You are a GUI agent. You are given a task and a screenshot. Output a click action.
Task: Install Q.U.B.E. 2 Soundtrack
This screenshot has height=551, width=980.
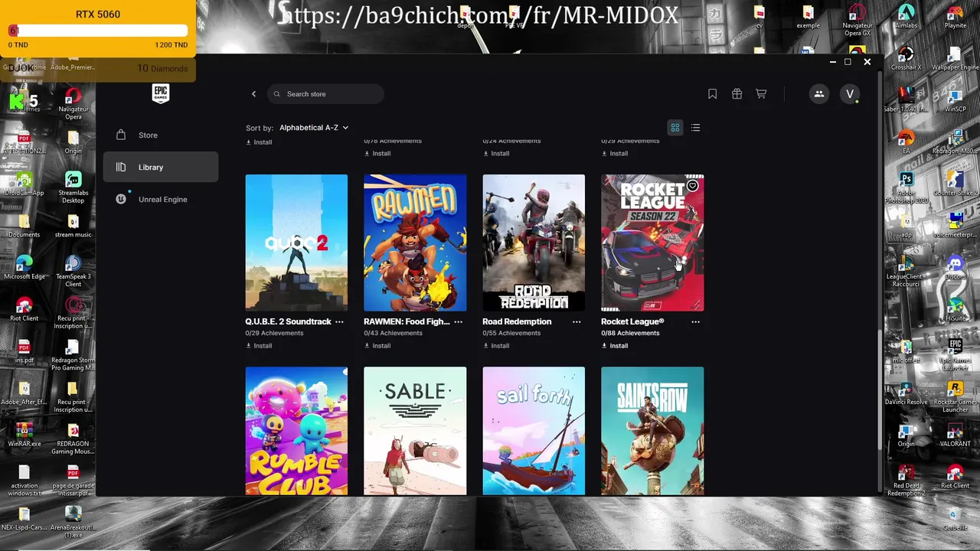point(259,346)
